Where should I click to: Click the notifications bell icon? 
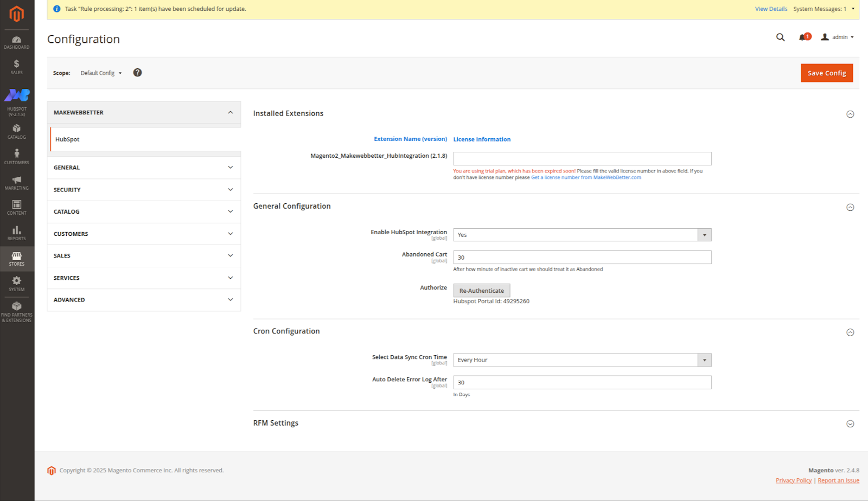pos(803,37)
